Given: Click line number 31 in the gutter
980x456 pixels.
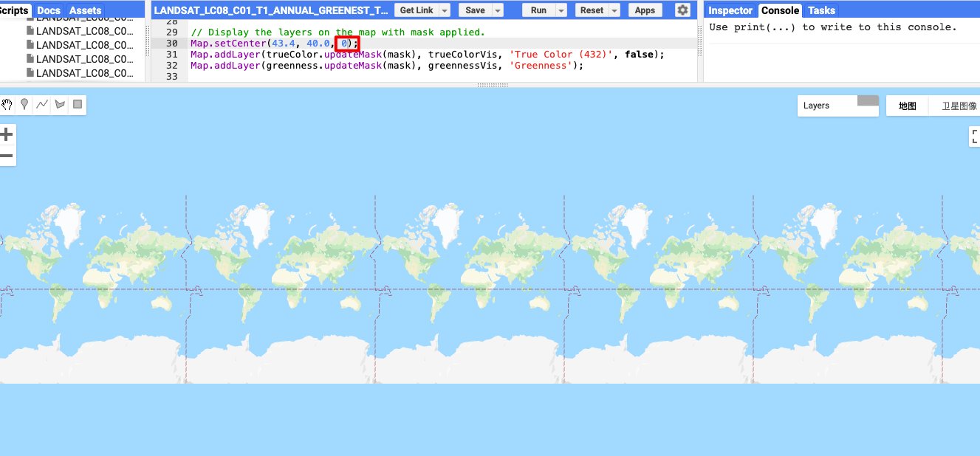Looking at the screenshot, I should click(172, 55).
